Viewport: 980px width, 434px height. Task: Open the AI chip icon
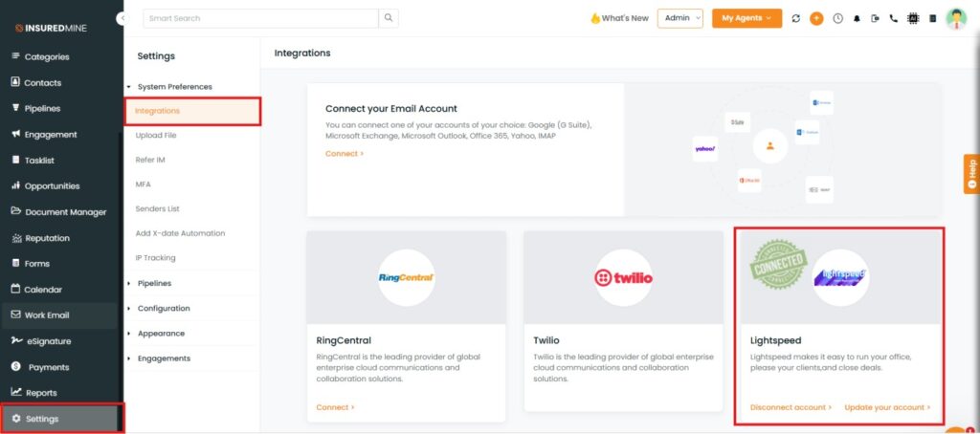(x=913, y=19)
